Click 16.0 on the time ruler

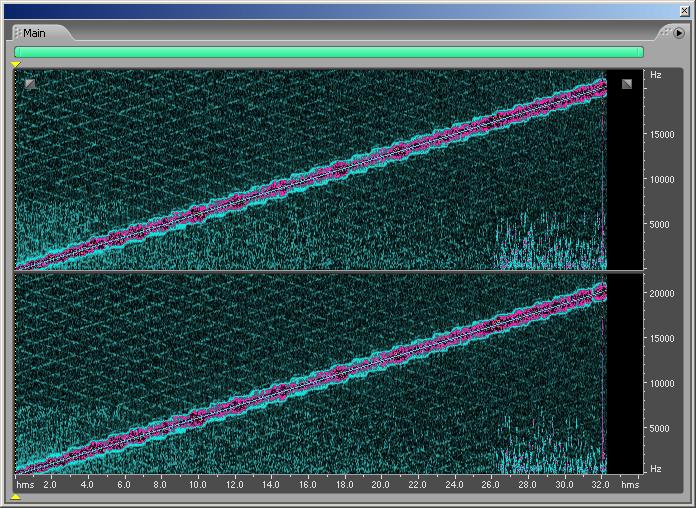(308, 484)
